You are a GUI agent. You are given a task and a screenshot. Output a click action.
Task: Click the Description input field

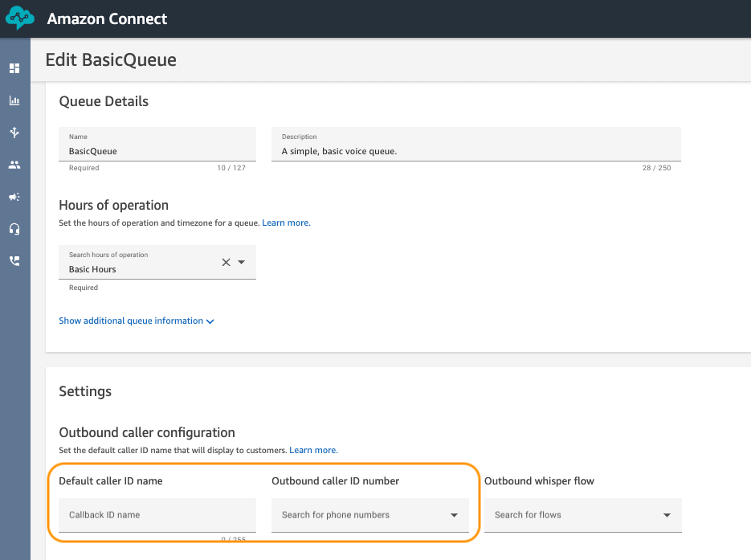click(475, 150)
